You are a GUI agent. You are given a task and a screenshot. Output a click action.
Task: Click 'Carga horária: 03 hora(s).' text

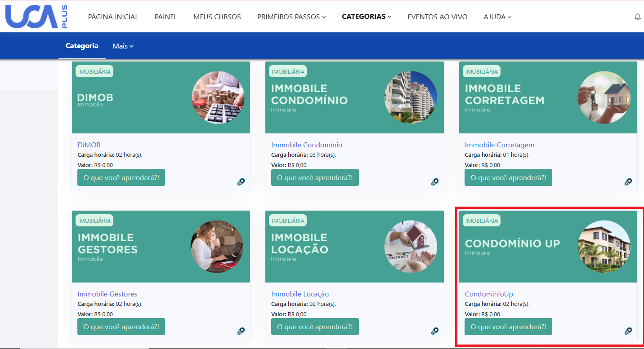click(x=304, y=155)
